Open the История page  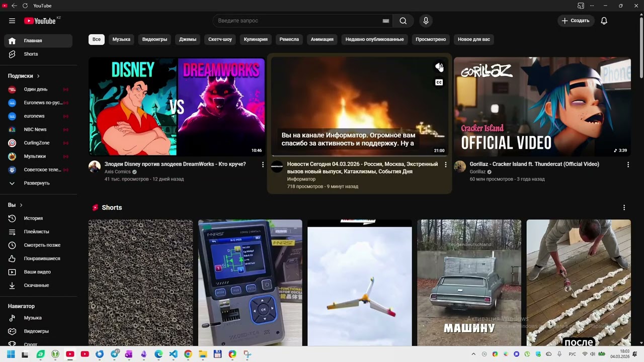(x=38, y=218)
